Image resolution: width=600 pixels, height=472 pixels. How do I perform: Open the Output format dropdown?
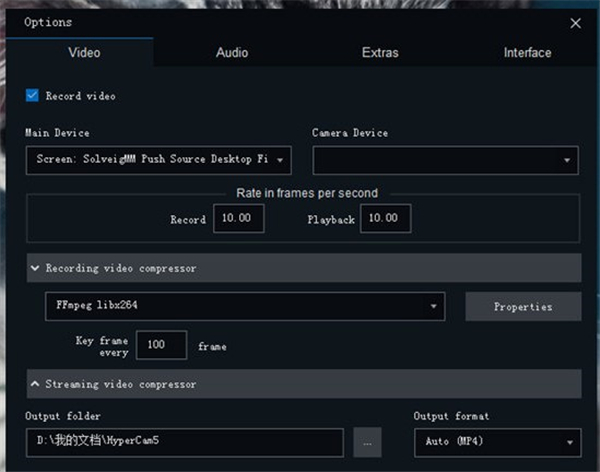tap(497, 441)
